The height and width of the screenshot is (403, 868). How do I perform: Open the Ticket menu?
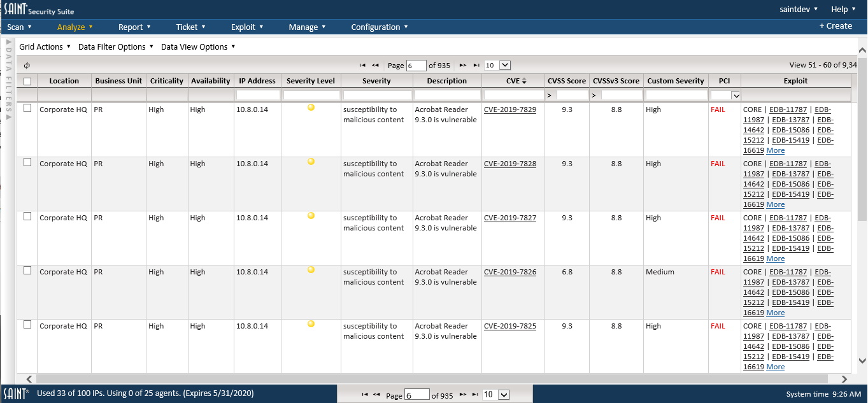coord(191,27)
